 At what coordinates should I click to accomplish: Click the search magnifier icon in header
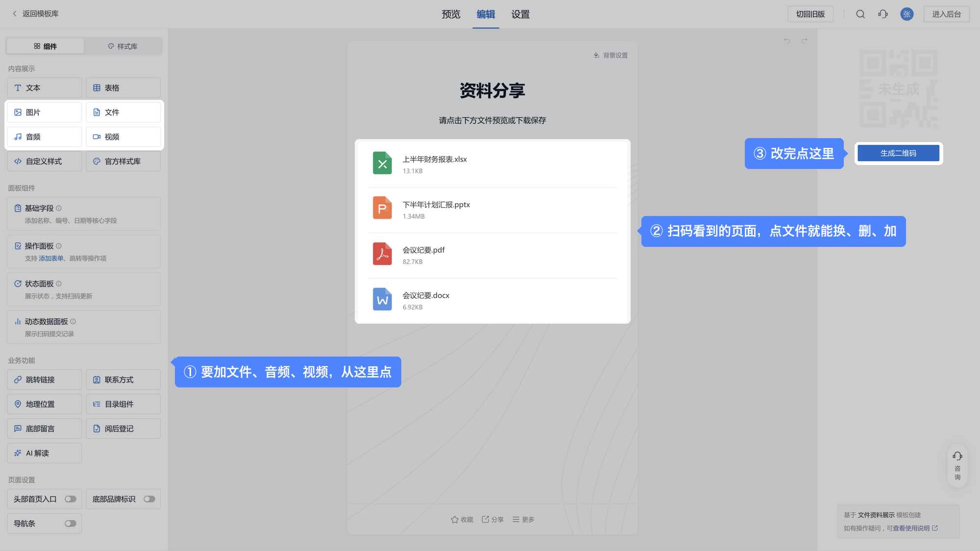click(860, 14)
